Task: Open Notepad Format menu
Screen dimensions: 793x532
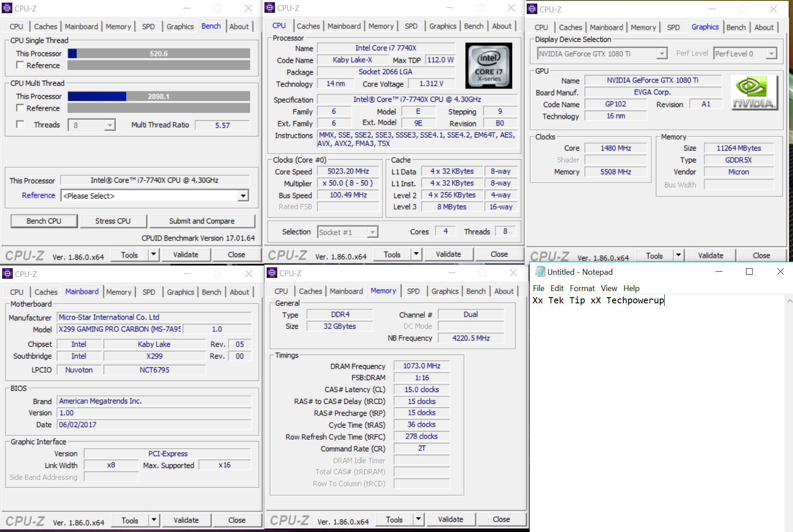Action: click(x=582, y=288)
